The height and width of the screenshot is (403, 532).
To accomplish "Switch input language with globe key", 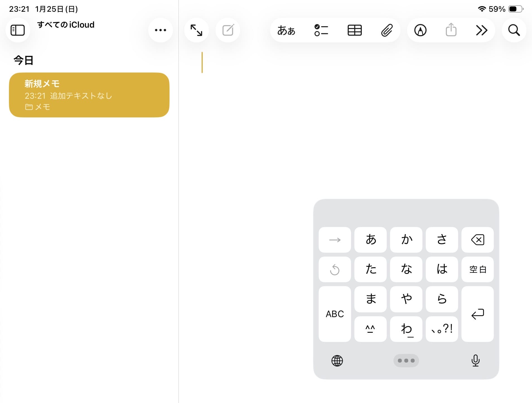I will (337, 361).
